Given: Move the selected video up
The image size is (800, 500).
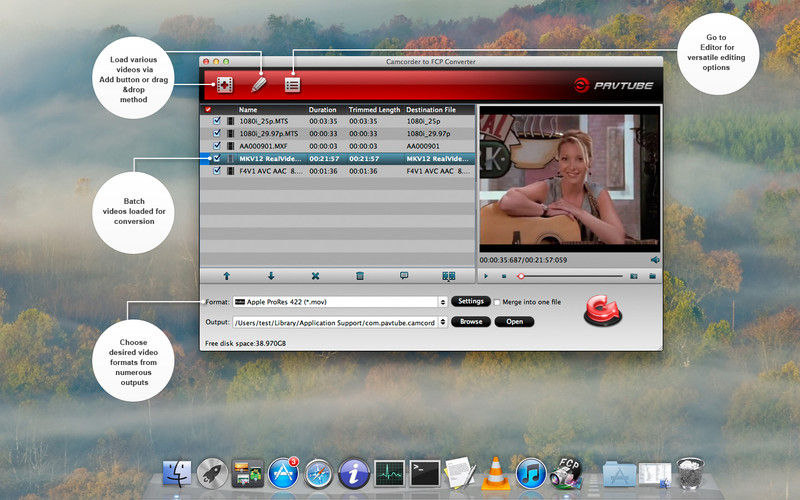Looking at the screenshot, I should click(226, 275).
